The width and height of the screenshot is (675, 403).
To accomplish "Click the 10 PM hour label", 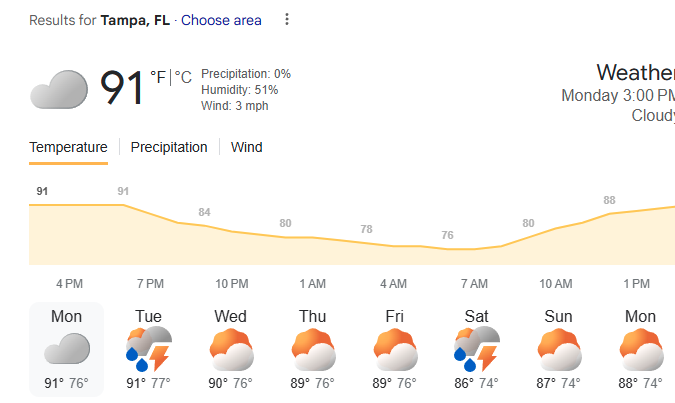I will pos(232,284).
